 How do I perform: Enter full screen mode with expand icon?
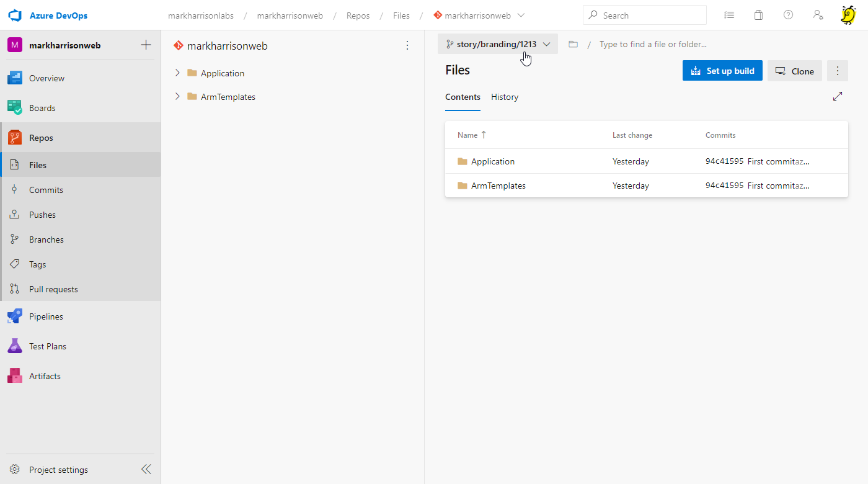tap(838, 96)
